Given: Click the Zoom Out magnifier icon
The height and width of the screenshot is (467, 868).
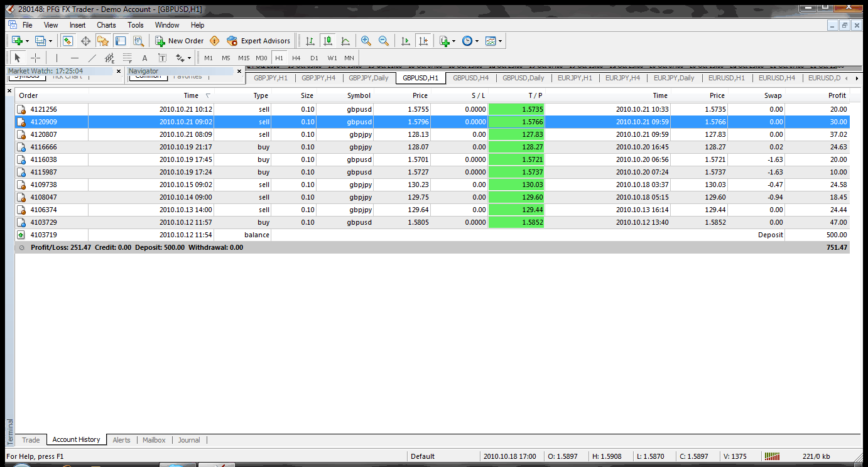Looking at the screenshot, I should click(x=383, y=41).
